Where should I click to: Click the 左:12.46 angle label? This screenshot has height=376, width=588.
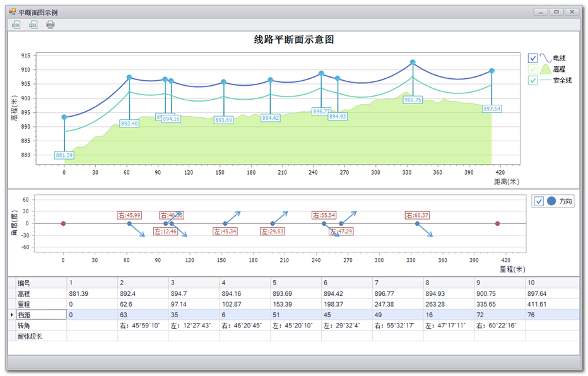[165, 232]
